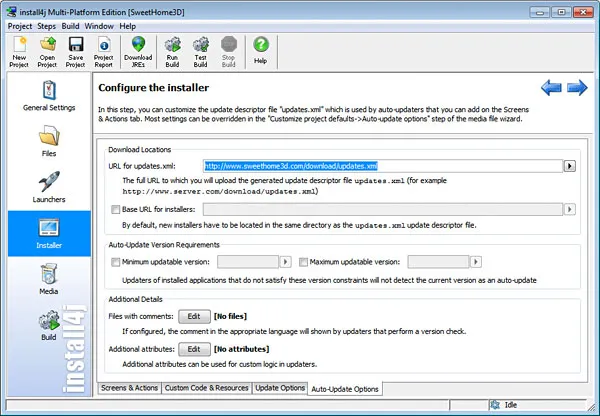This screenshot has width=600, height=416.
Task: Open variable menu for Base URL field
Action: click(x=569, y=209)
